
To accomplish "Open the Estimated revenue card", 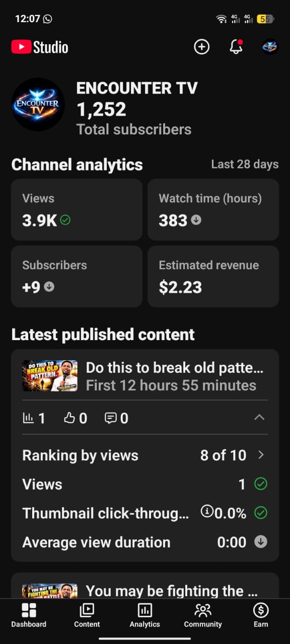I will pyautogui.click(x=213, y=276).
